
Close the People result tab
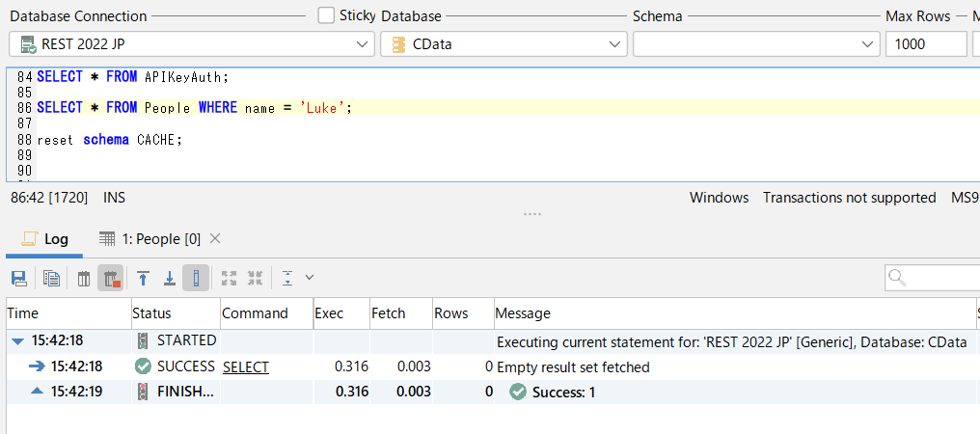click(x=215, y=238)
